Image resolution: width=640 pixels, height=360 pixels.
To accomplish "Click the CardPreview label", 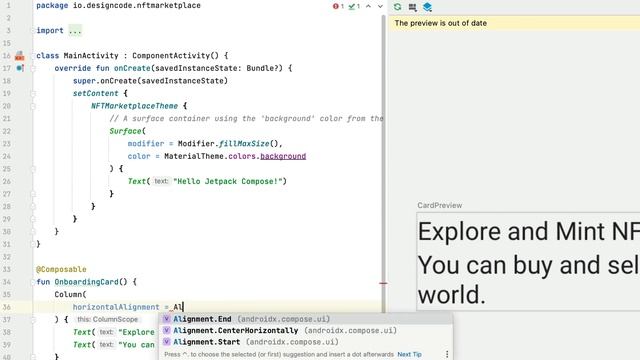I will point(440,205).
